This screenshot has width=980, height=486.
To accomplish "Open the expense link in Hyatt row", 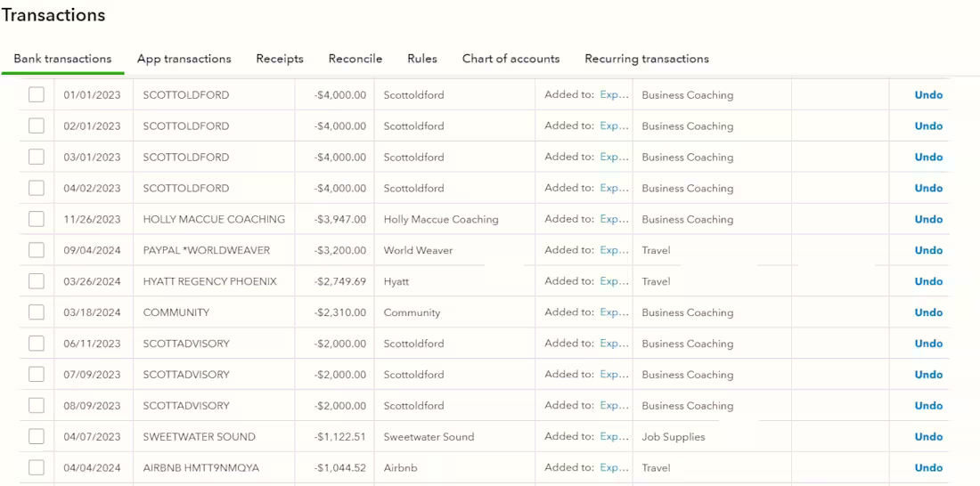I will click(614, 281).
